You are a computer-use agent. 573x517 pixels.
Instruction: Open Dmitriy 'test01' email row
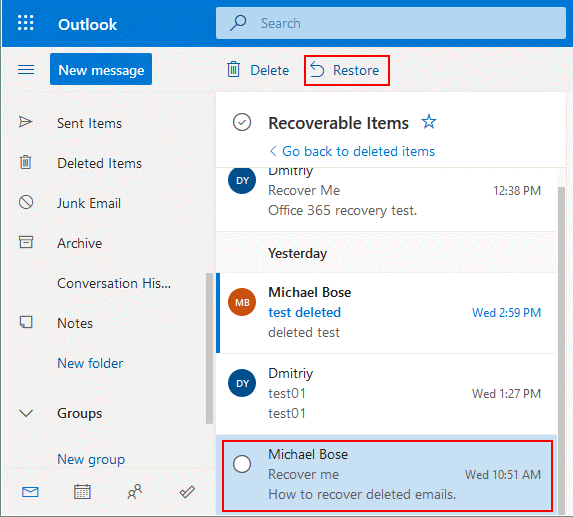pos(387,394)
